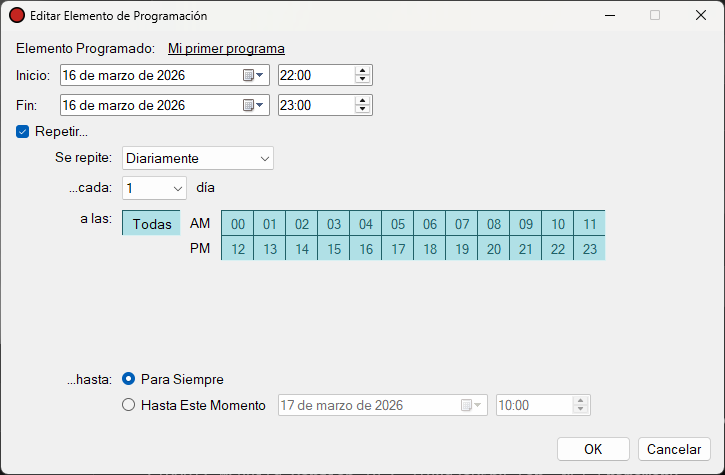Screen dimensions: 725x475
Task: Toggle hour 07 in the AM row
Action: tap(461, 224)
